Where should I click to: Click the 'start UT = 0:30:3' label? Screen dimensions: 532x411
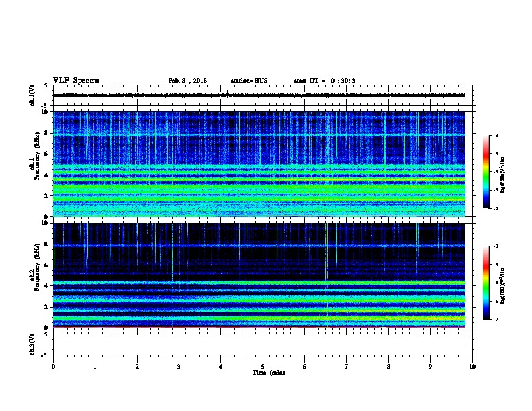tap(324, 81)
